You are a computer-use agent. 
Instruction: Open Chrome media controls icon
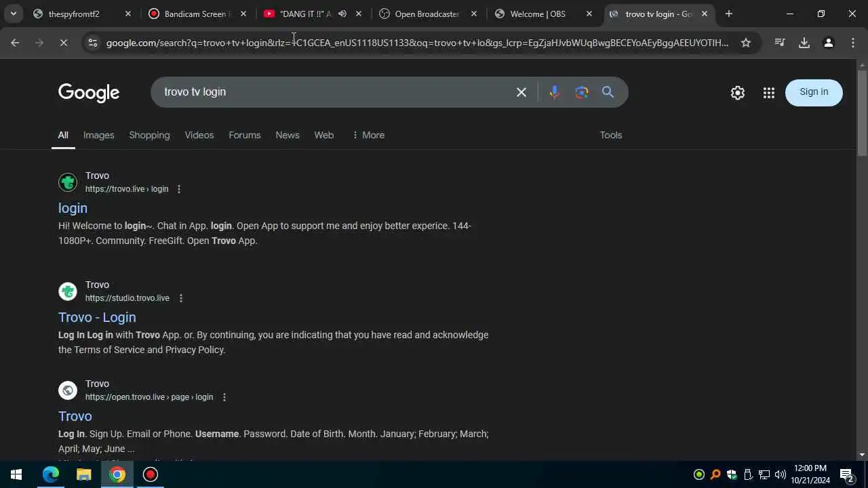click(780, 43)
